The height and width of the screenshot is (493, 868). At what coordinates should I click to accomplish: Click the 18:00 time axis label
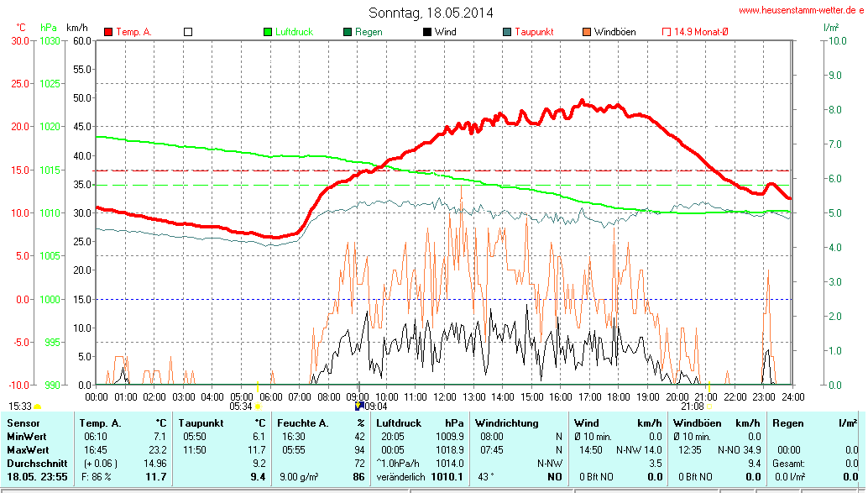click(x=619, y=397)
